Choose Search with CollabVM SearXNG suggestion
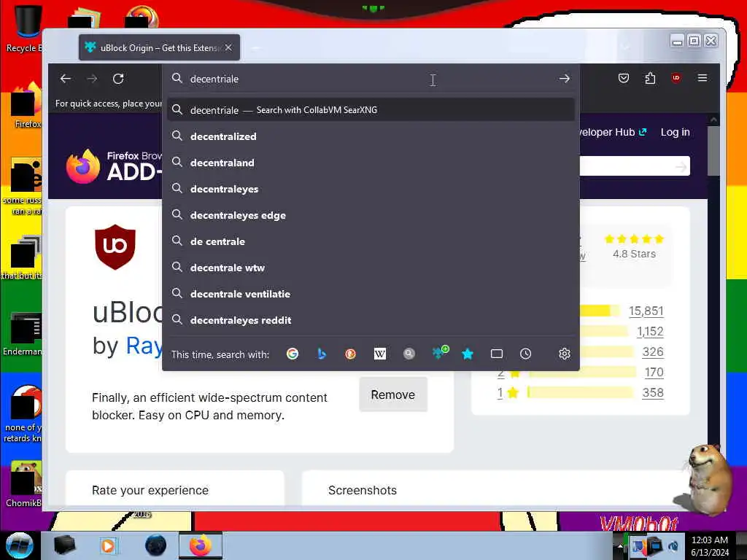747x560 pixels. pos(371,110)
